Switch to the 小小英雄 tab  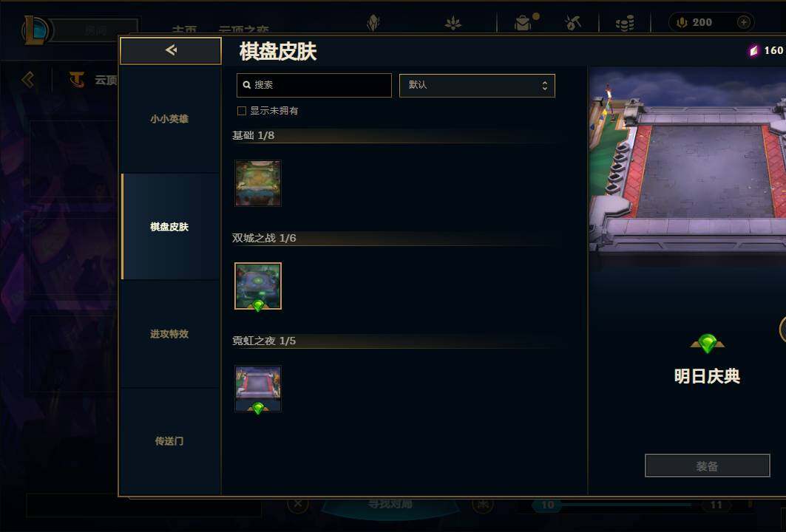tap(170, 119)
